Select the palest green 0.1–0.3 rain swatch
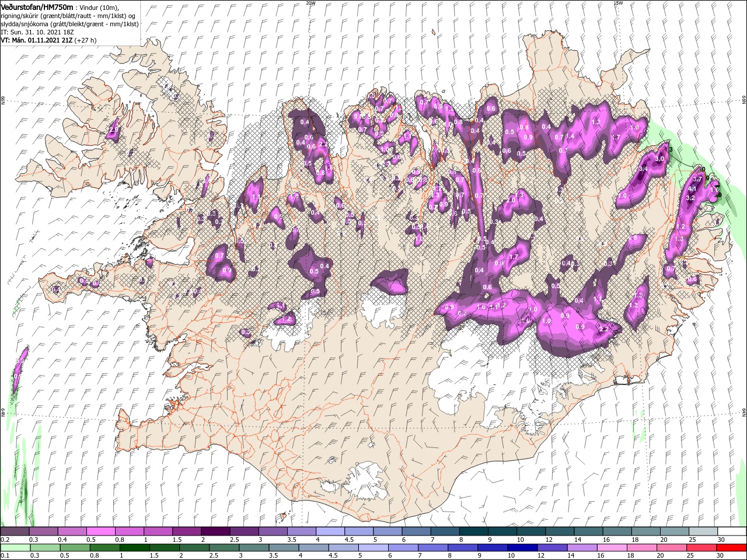Image resolution: width=747 pixels, height=560 pixels. coord(15,548)
